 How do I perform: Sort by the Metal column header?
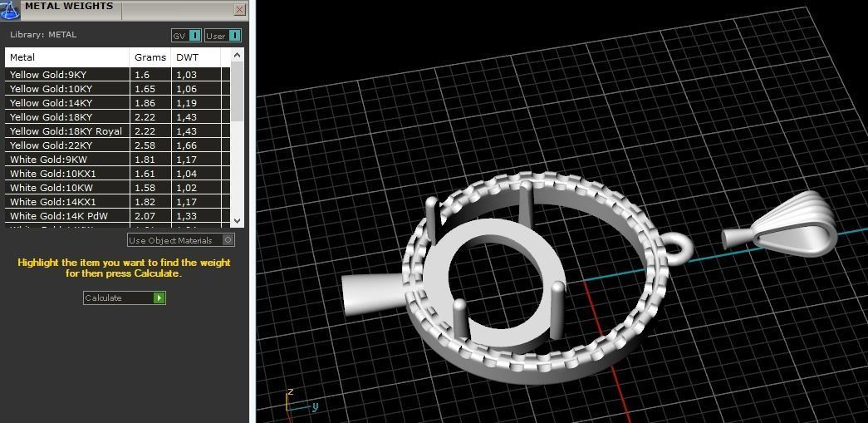67,57
